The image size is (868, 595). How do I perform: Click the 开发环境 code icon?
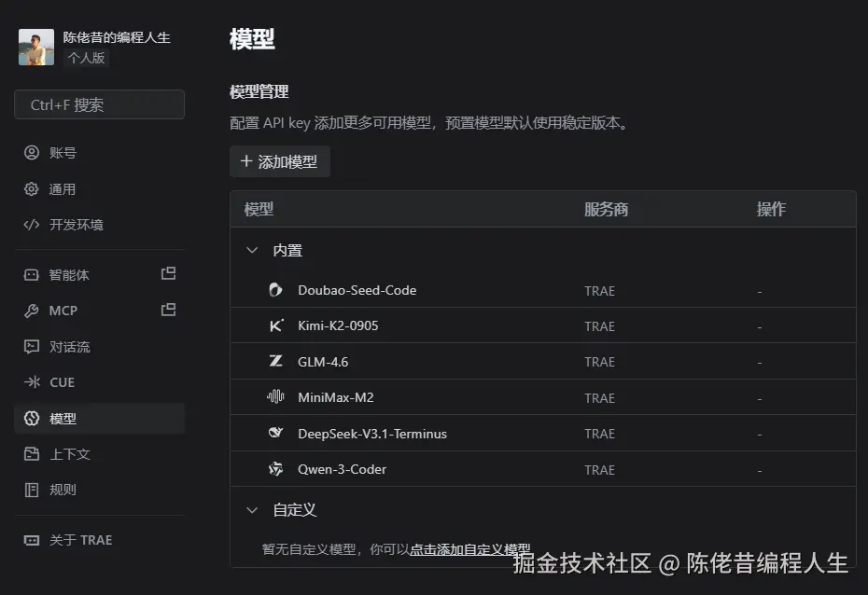tap(32, 225)
